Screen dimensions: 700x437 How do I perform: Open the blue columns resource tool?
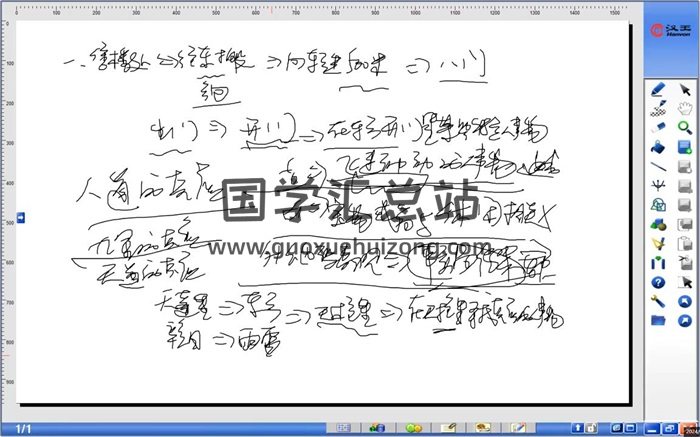point(658,263)
